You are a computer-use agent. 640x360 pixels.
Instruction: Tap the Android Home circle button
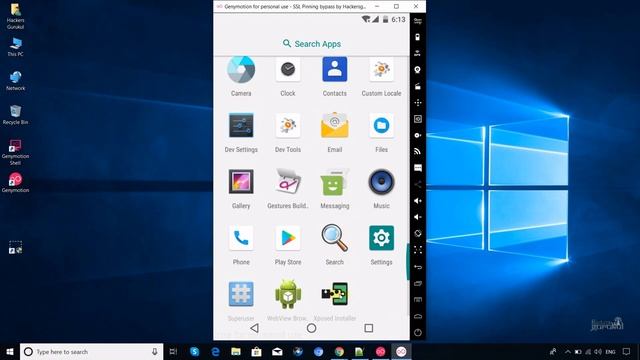point(311,328)
